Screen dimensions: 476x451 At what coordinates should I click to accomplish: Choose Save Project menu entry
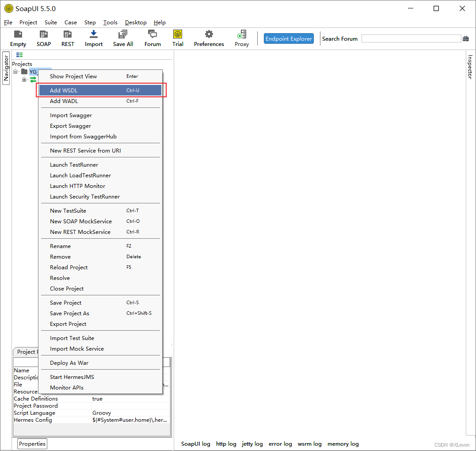point(100,302)
